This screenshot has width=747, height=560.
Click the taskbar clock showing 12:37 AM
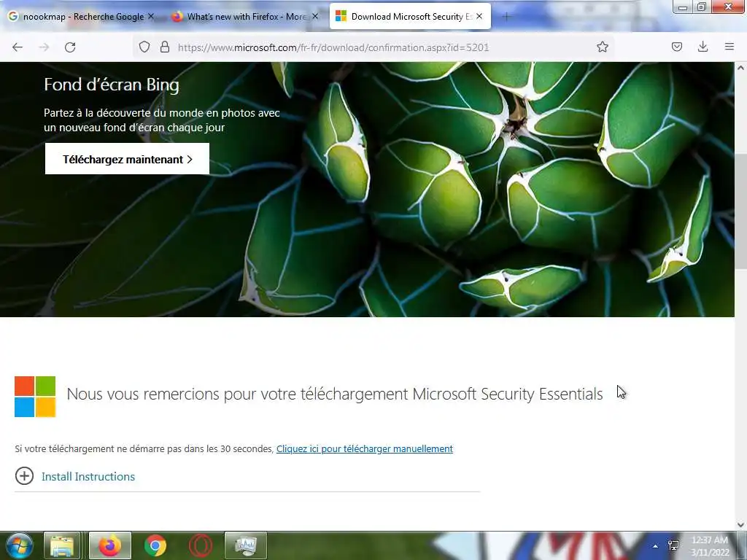click(710, 545)
